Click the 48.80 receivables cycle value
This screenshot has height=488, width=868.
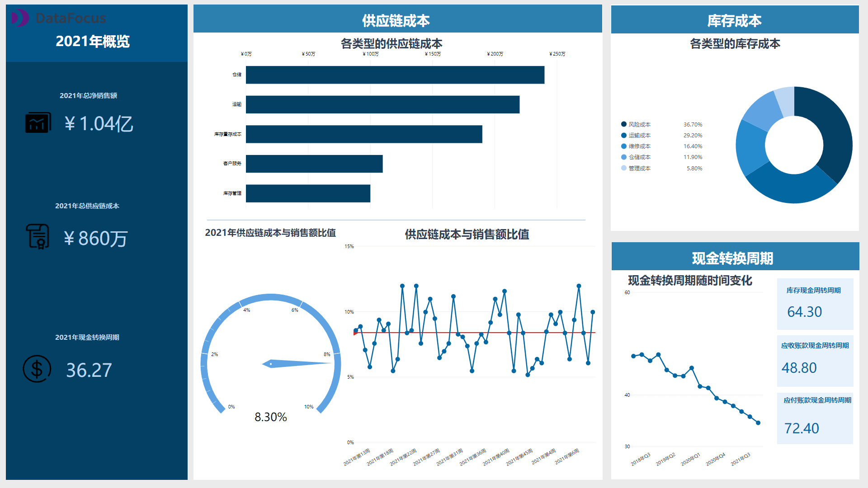point(799,368)
